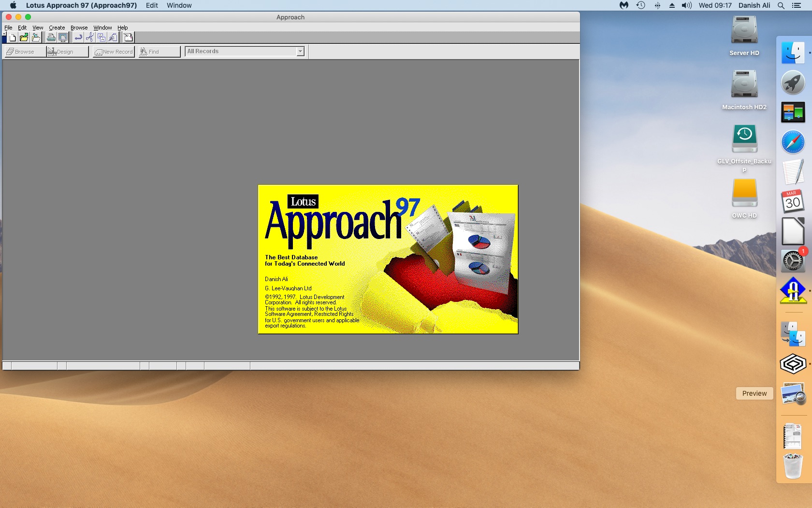Screen dimensions: 812x508
Task: Open blank document icon in Dock
Action: point(793,231)
